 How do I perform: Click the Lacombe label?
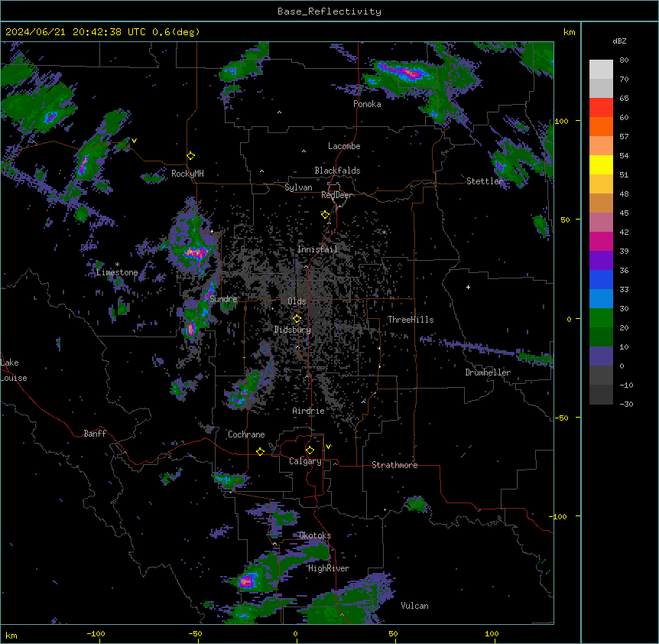click(x=344, y=146)
